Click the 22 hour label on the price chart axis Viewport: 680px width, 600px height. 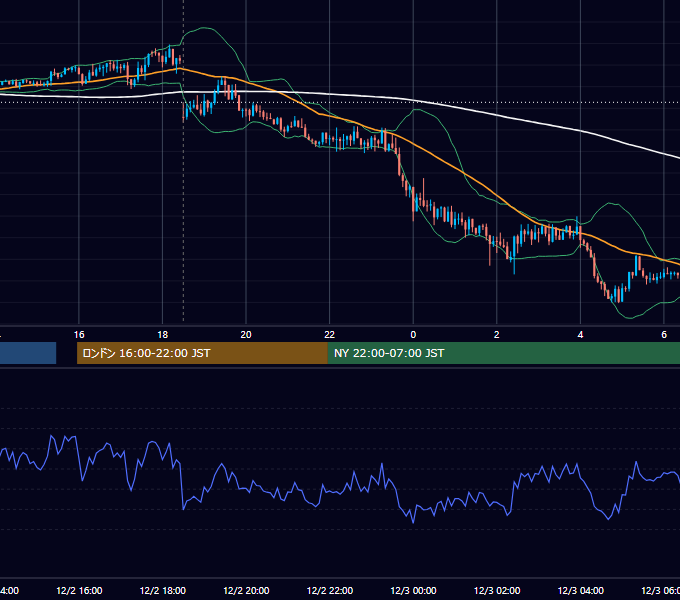pos(330,335)
